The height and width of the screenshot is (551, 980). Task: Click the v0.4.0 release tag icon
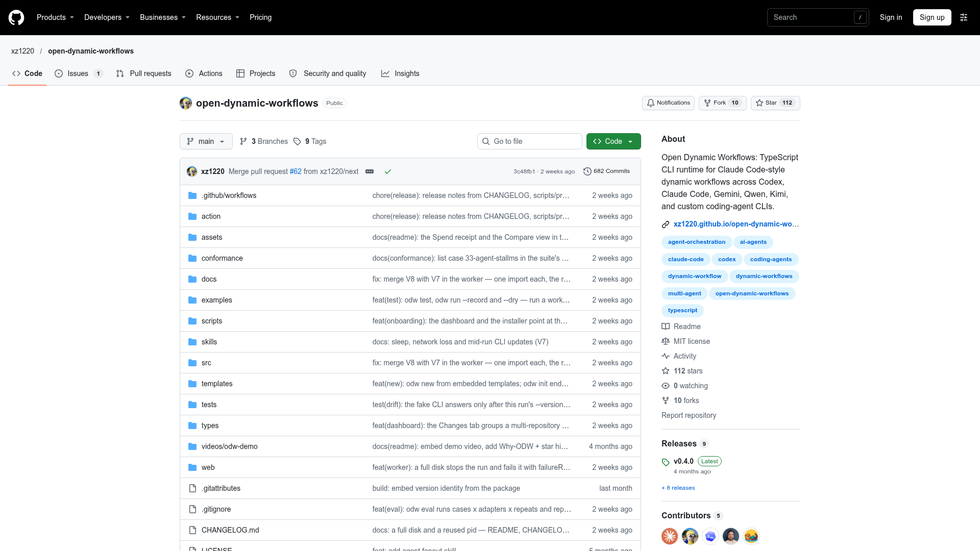point(666,462)
